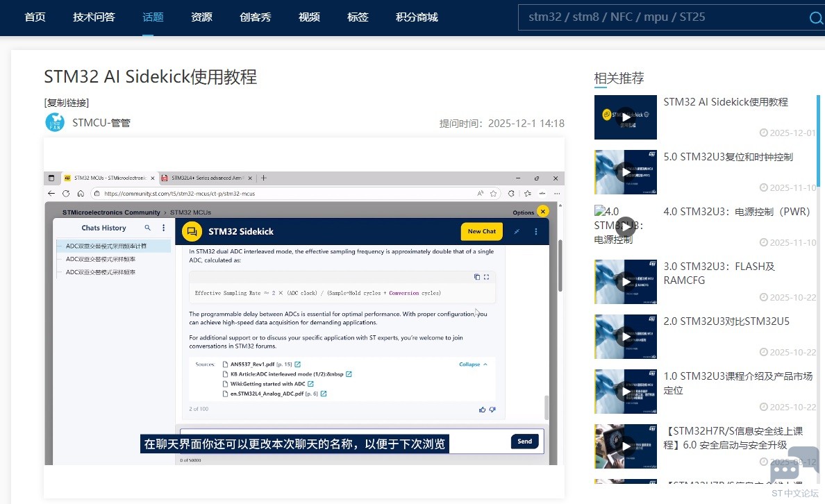Open the Wiki Getting started with ADC link icon
The height and width of the screenshot is (504, 825).
click(310, 383)
